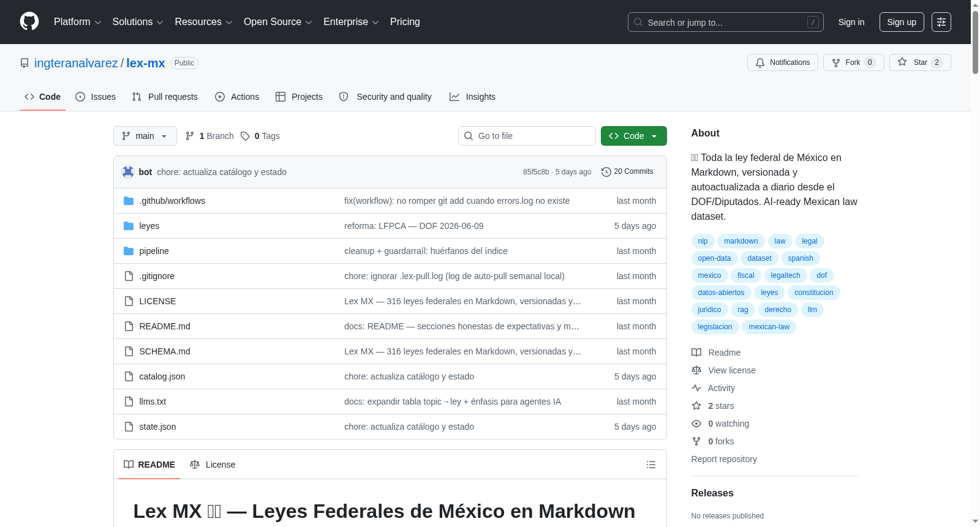
Task: Click the commit history clock icon
Action: 606,172
